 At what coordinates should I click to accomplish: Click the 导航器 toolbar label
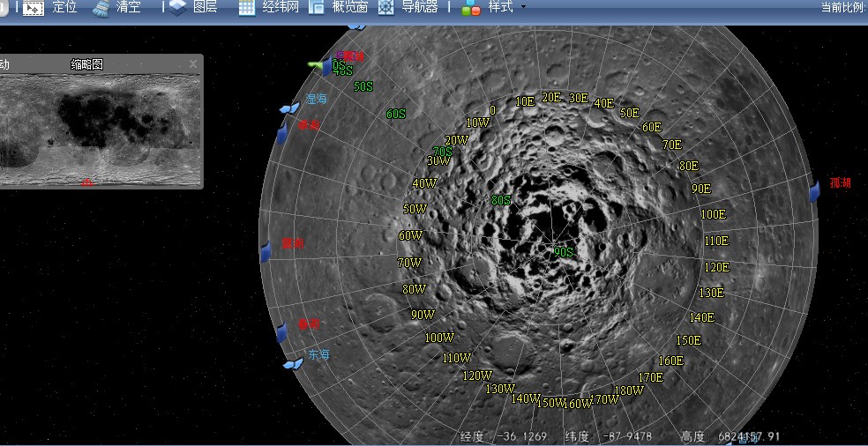click(420, 8)
